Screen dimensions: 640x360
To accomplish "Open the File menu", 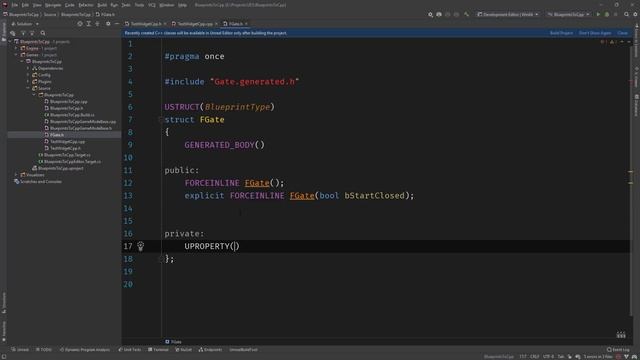I will [15, 5].
